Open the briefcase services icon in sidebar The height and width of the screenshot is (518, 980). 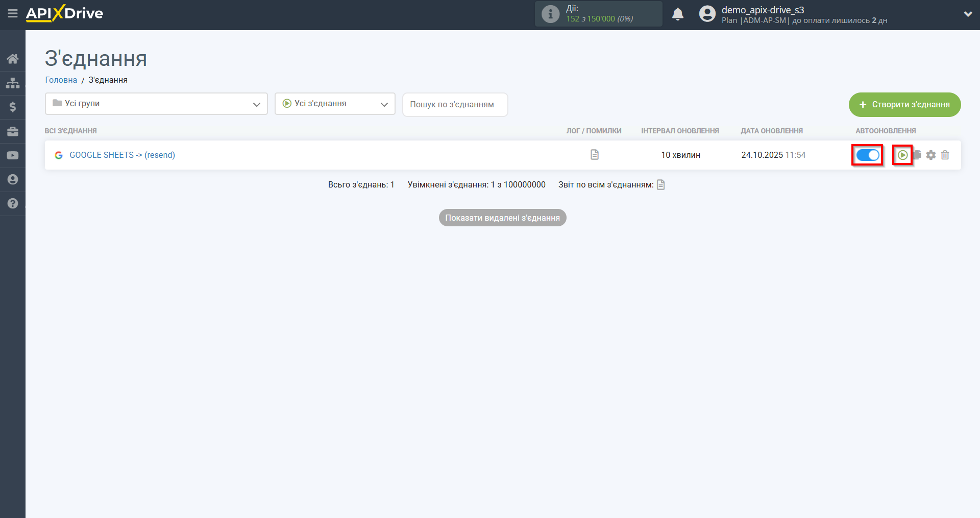(13, 131)
